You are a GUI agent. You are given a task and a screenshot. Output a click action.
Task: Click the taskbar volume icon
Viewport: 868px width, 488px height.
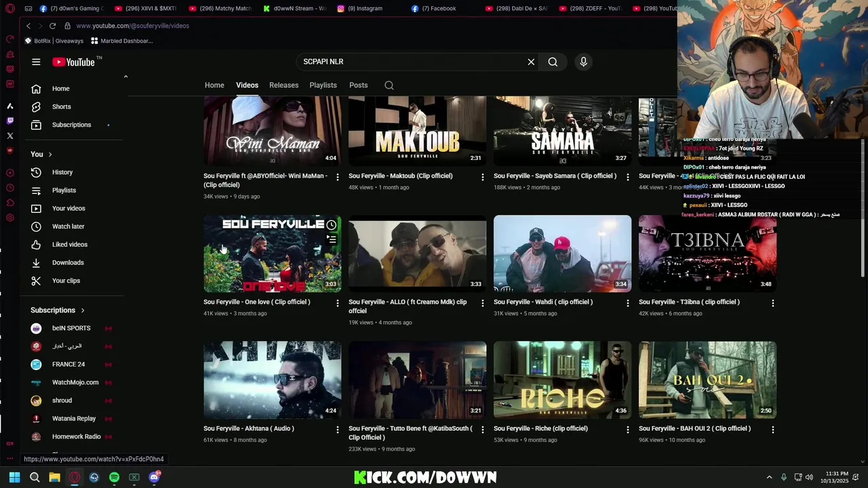click(809, 477)
